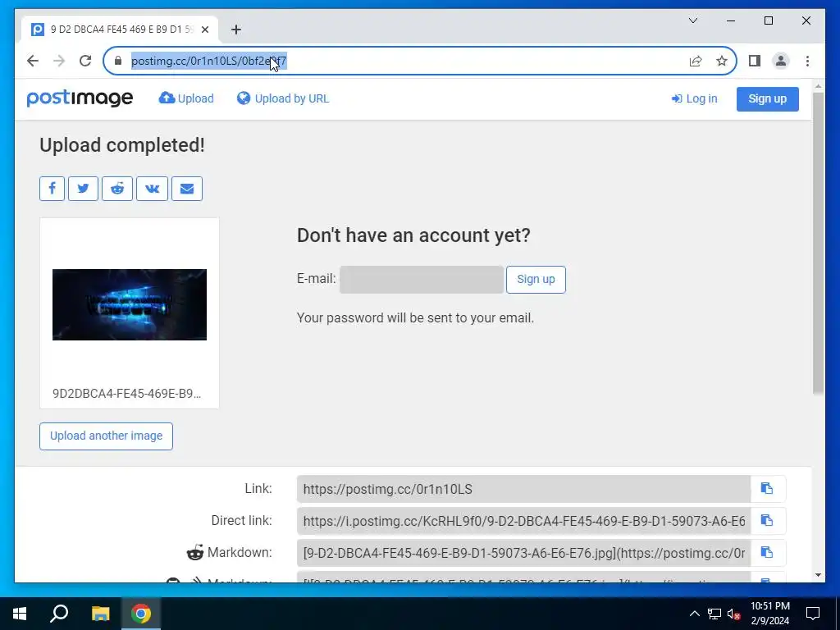Image resolution: width=840 pixels, height=630 pixels.
Task: Share the image on Facebook
Action: point(52,189)
